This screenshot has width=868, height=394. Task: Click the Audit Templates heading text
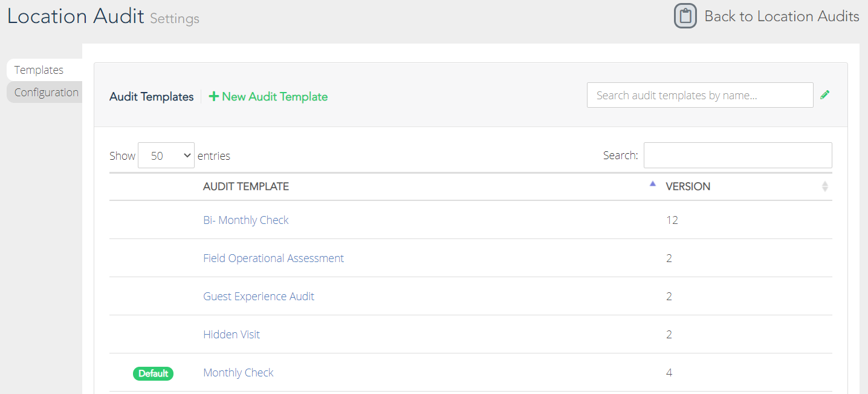[152, 97]
